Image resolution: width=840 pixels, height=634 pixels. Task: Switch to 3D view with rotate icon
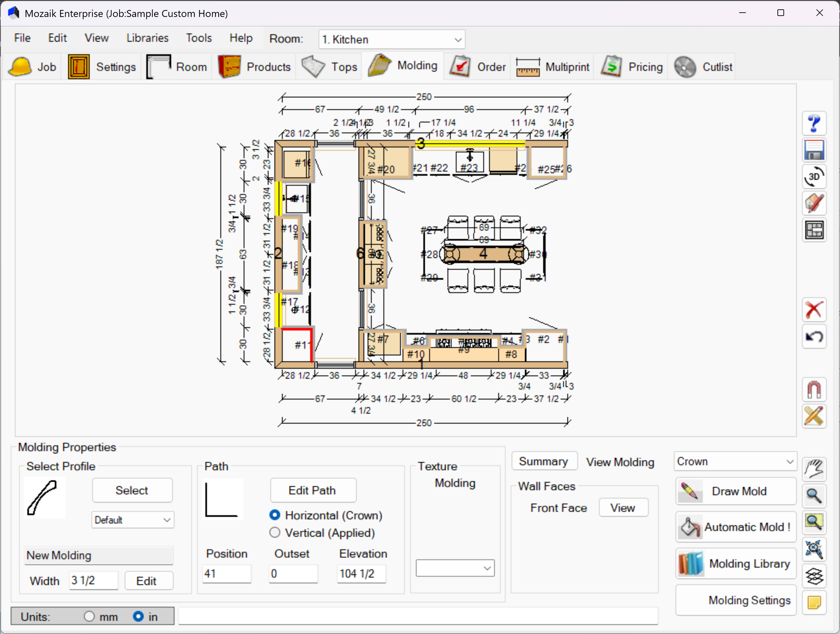814,176
